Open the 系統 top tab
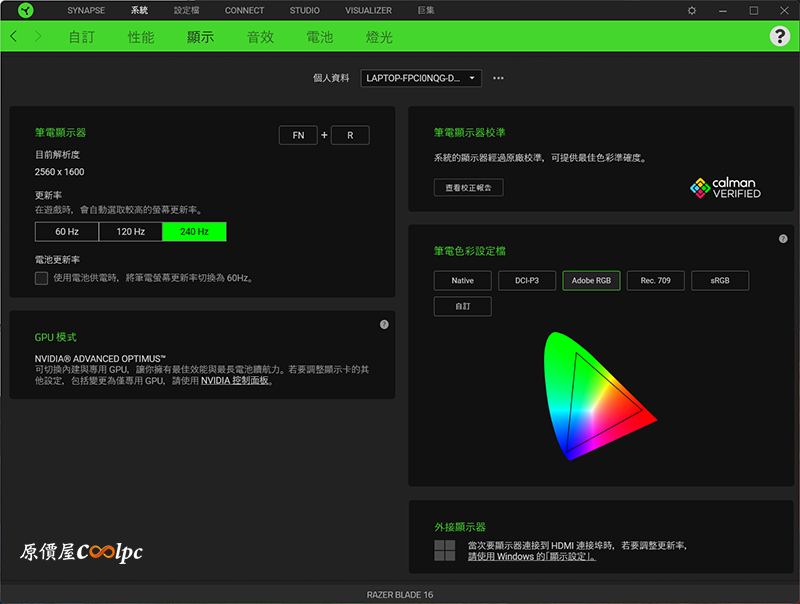The height and width of the screenshot is (604, 800). pyautogui.click(x=139, y=10)
